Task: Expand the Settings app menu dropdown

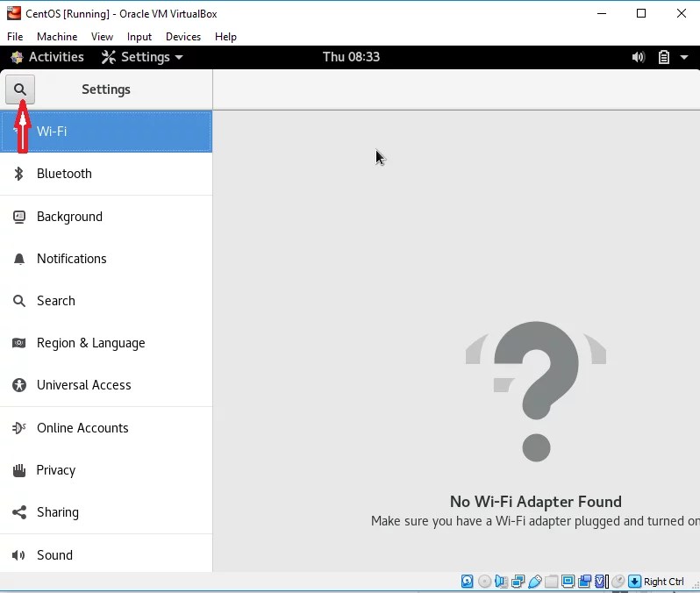Action: tap(142, 57)
